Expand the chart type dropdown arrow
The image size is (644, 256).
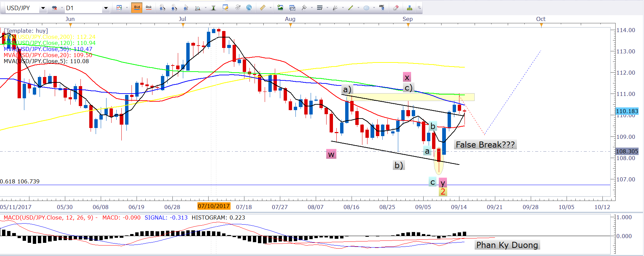pos(127,8)
